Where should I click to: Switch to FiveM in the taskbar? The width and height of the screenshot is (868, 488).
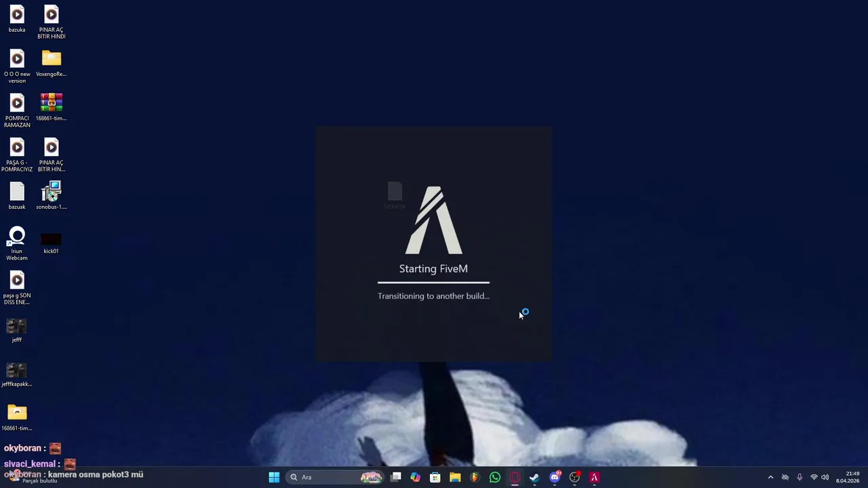[594, 477]
